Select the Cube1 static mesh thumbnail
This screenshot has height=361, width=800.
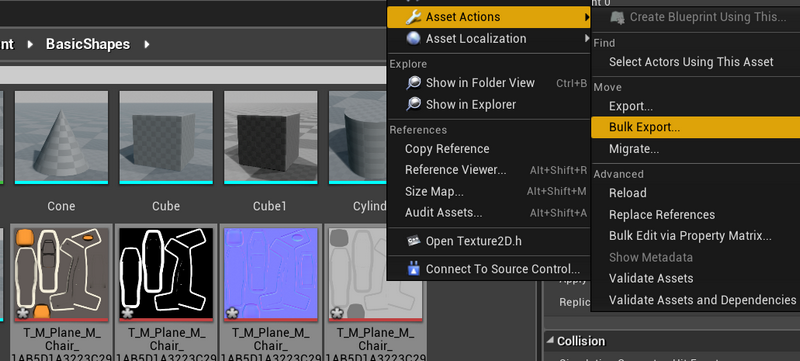tap(270, 138)
